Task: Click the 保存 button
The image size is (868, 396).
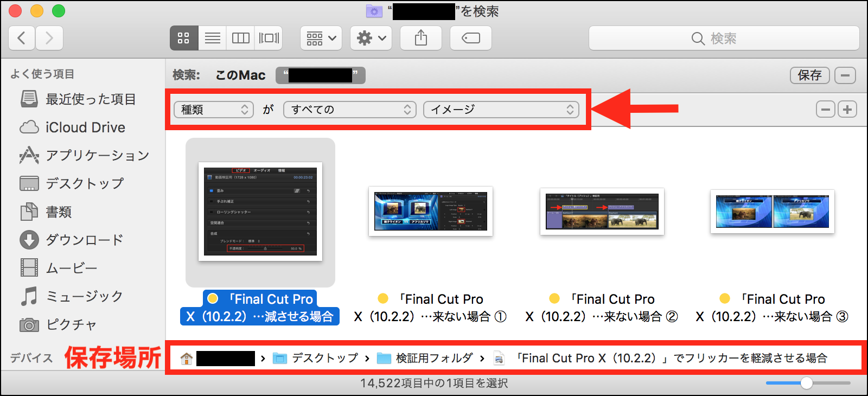Action: coord(810,75)
